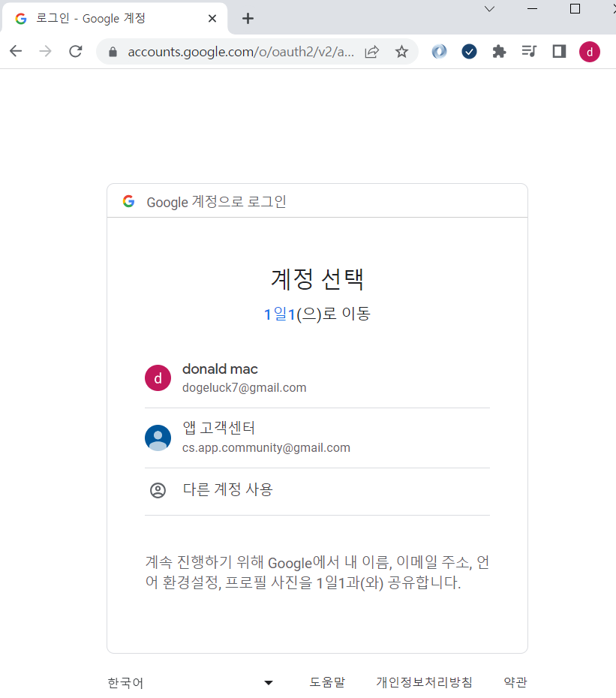Open the blue checkmark extension icon

(469, 52)
